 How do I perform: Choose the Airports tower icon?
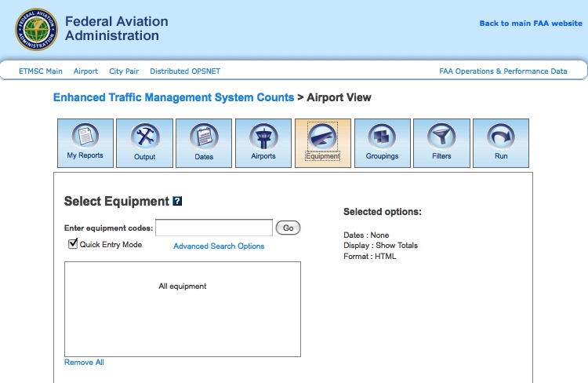tap(263, 143)
